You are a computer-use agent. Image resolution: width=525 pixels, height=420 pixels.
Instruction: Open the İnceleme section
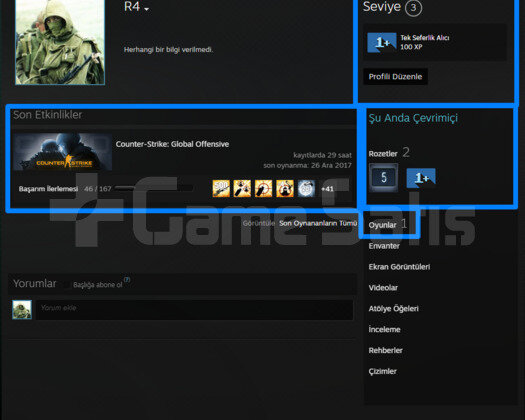tap(384, 329)
